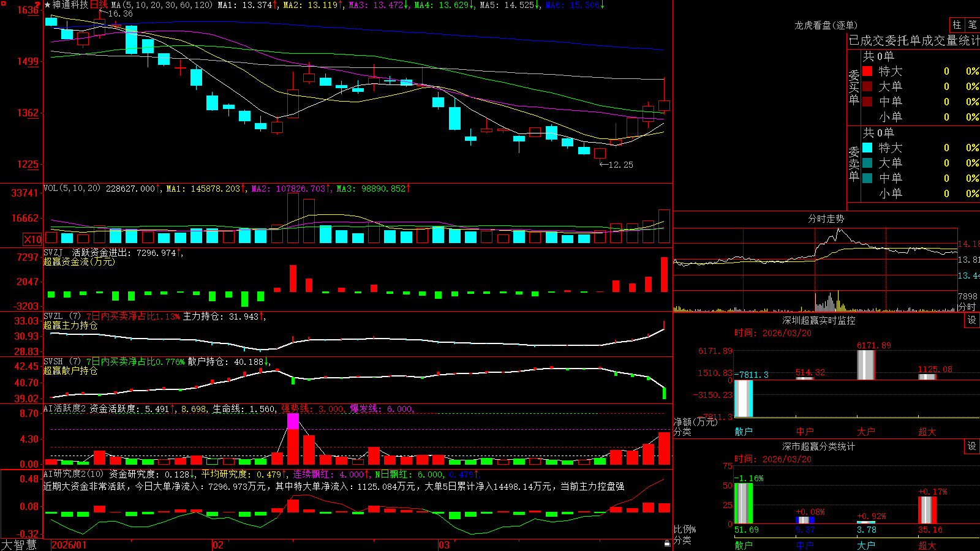
Task: Select the AI活跃度2 indicator title
Action: pyautogui.click(x=65, y=409)
